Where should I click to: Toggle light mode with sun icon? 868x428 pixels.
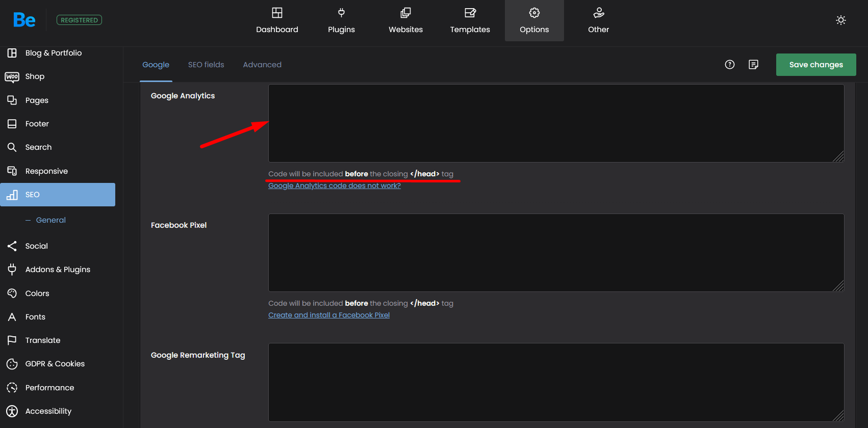coord(841,20)
